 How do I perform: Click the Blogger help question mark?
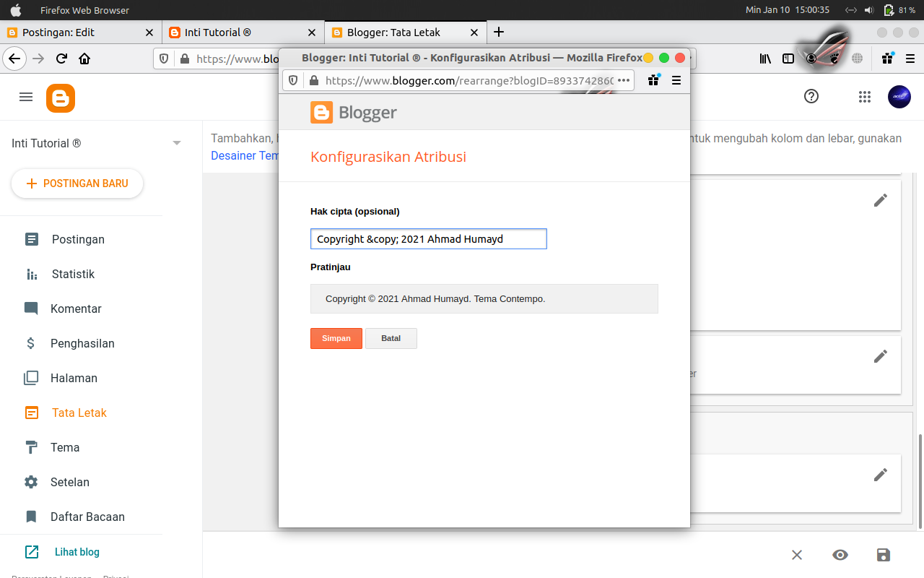pyautogui.click(x=810, y=96)
